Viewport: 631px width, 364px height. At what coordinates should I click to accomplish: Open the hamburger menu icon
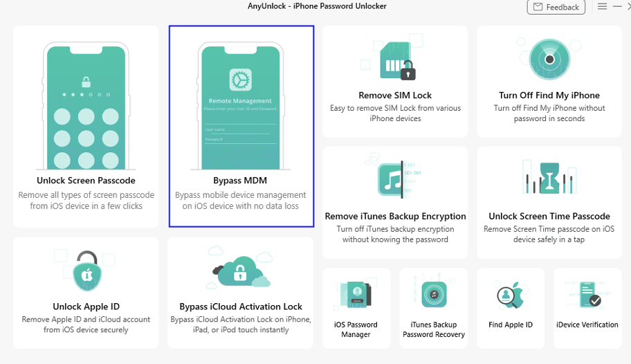(602, 6)
